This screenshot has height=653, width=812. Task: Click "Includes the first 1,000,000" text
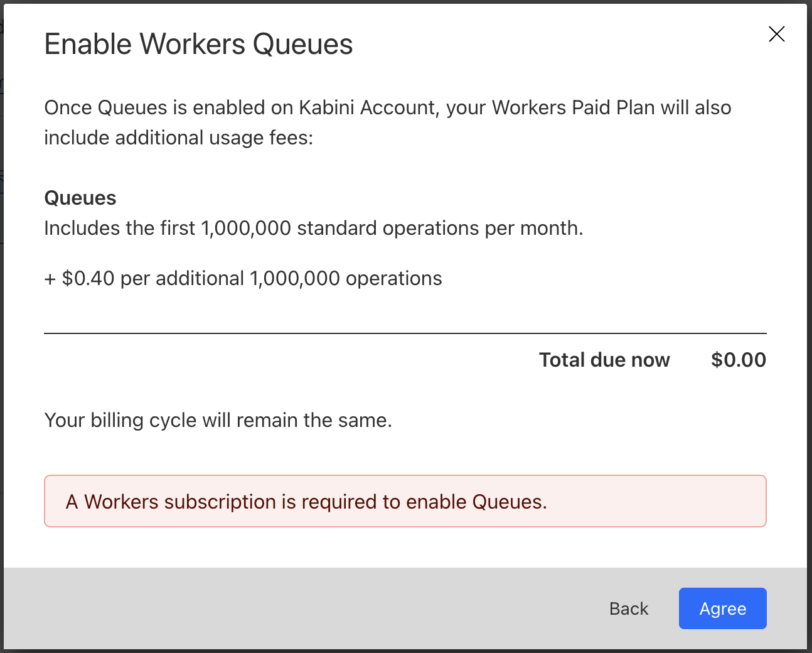pyautogui.click(x=167, y=228)
